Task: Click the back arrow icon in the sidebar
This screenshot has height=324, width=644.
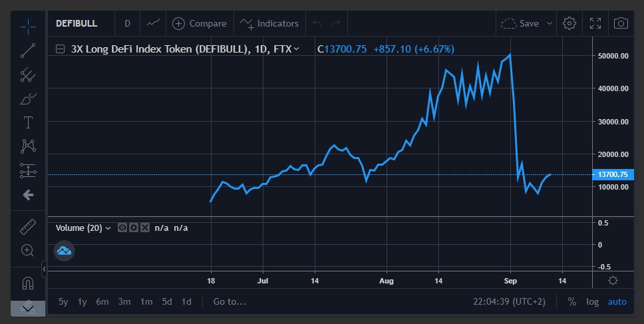Action: pos(28,195)
